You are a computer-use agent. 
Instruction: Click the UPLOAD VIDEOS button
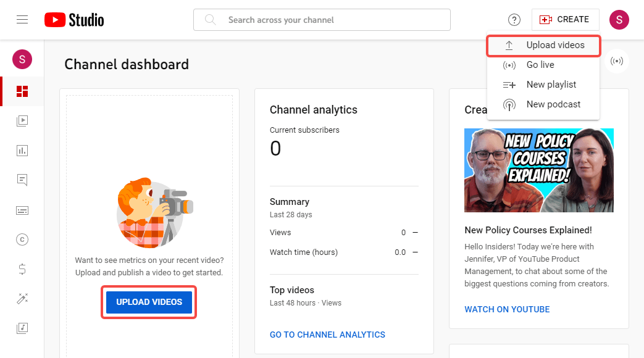click(149, 302)
